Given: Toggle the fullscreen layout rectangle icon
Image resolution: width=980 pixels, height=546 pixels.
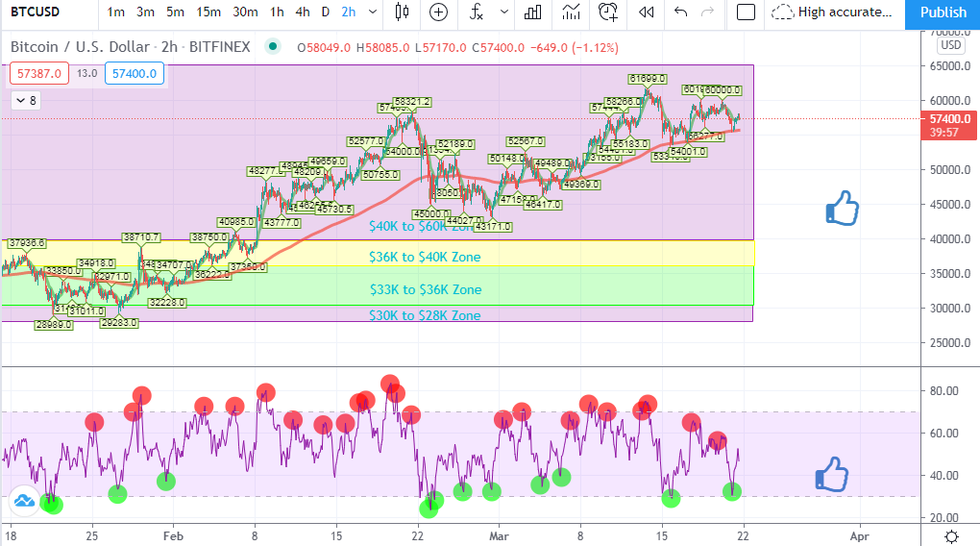Looking at the screenshot, I should point(746,12).
